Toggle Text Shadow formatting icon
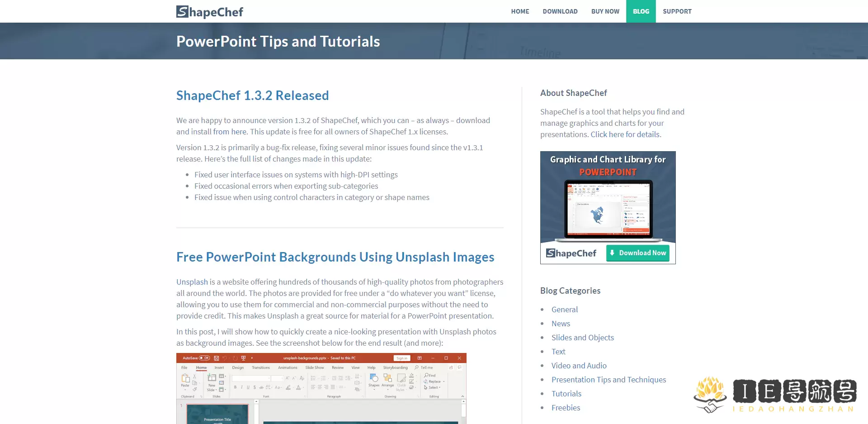The image size is (868, 424). 255,387
